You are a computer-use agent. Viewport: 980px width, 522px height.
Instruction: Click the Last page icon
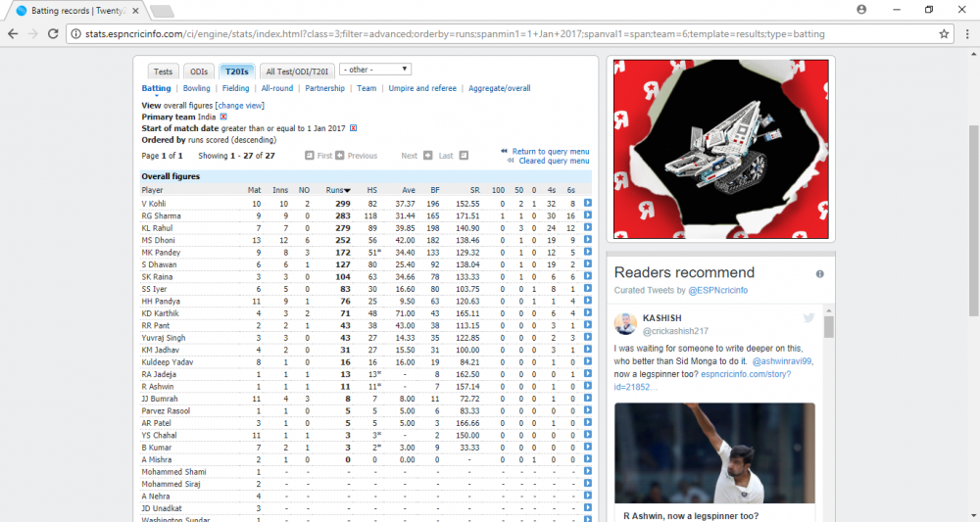tap(464, 156)
